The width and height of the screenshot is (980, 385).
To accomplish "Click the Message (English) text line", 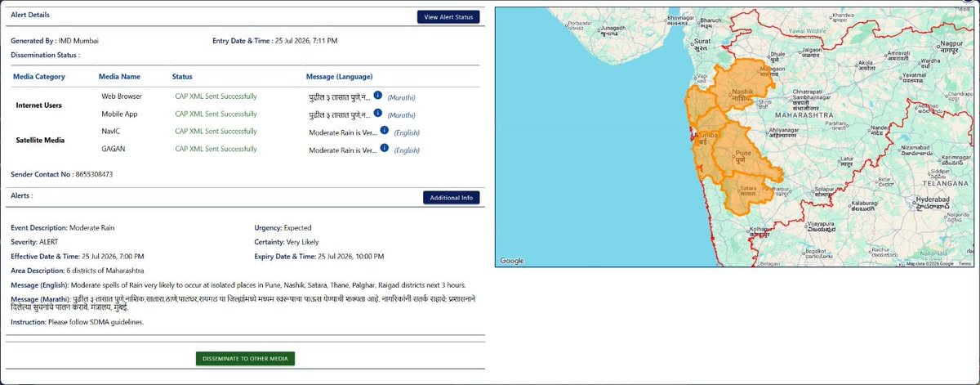I will (x=238, y=284).
